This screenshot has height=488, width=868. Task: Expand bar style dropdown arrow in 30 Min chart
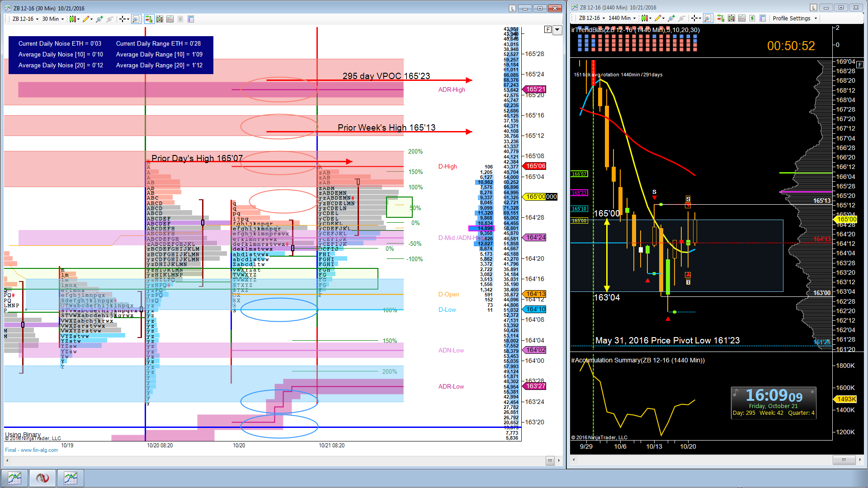coord(78,19)
